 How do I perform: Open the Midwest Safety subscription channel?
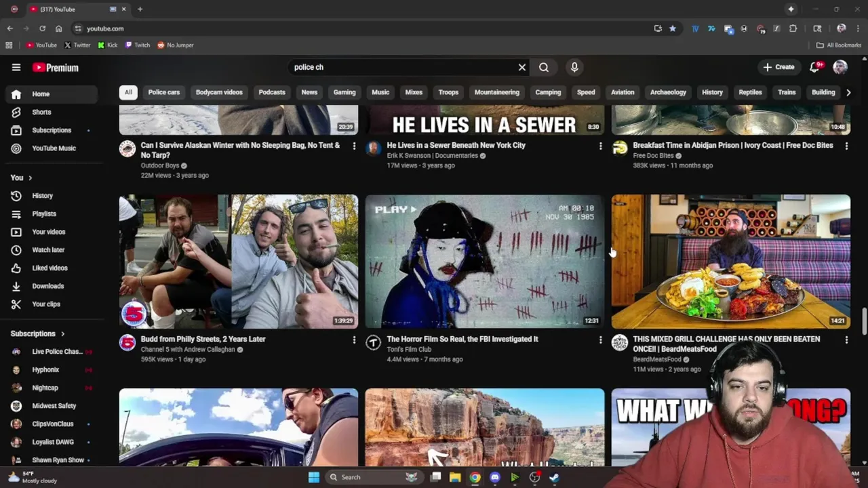coord(52,406)
